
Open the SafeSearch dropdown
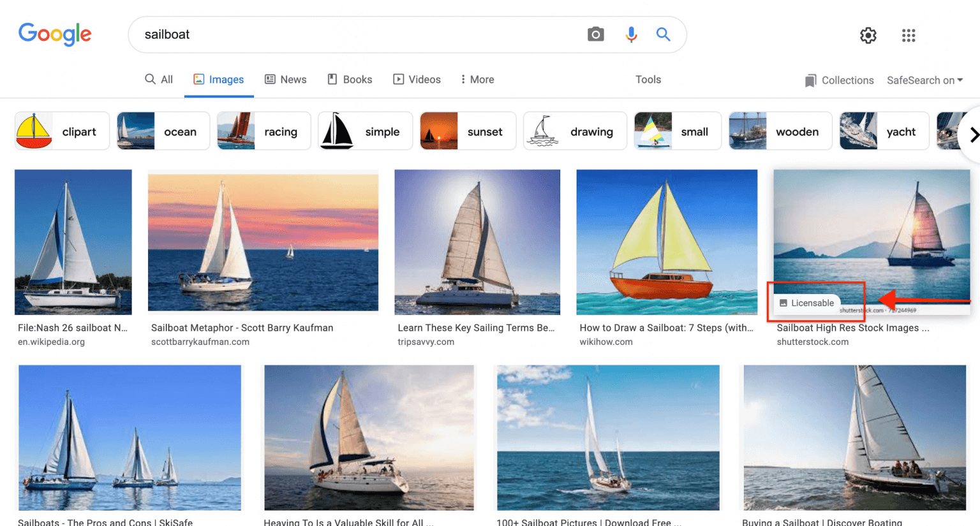[x=924, y=80]
